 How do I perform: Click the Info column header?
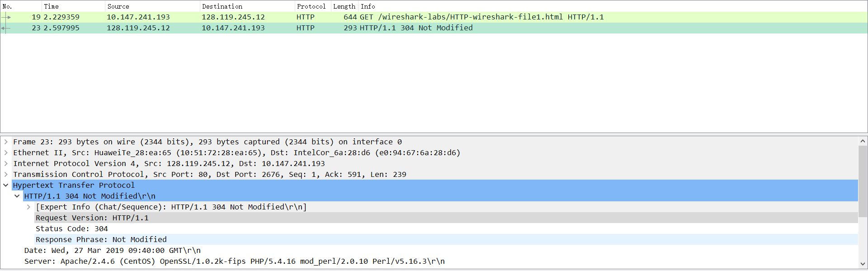pyautogui.click(x=613, y=6)
